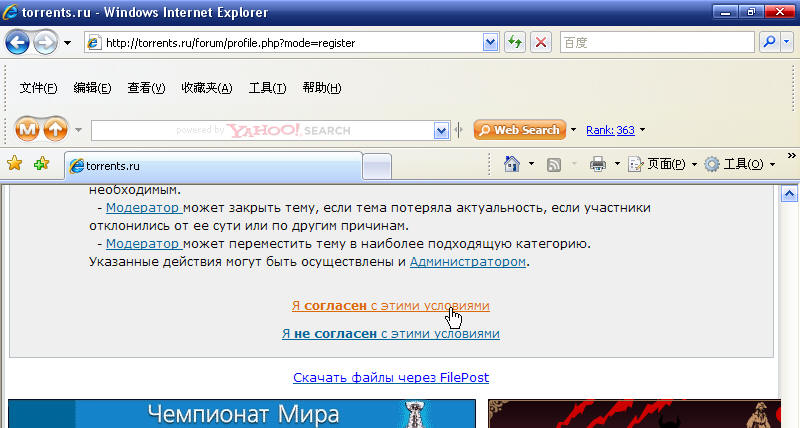
Task: Click 'Скачать файлы через FilePost' link
Action: [x=391, y=377]
